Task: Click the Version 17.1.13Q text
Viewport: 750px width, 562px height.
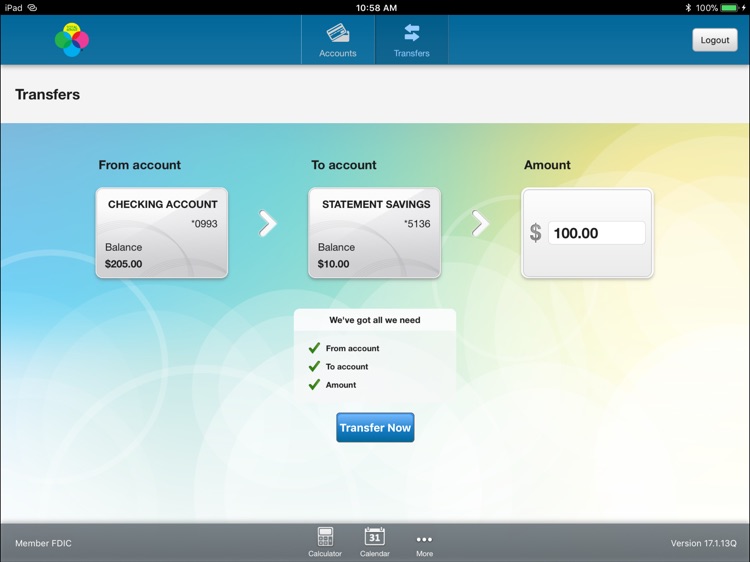Action: (x=703, y=543)
